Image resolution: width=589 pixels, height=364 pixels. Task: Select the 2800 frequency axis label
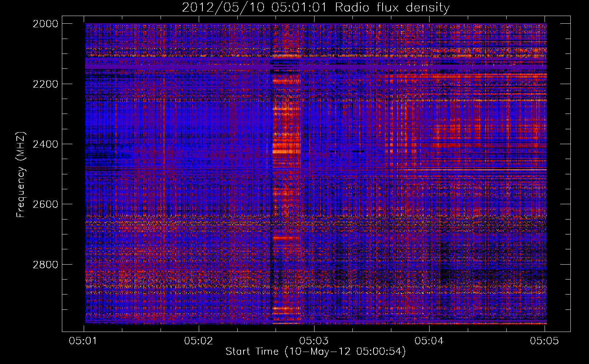coord(46,265)
